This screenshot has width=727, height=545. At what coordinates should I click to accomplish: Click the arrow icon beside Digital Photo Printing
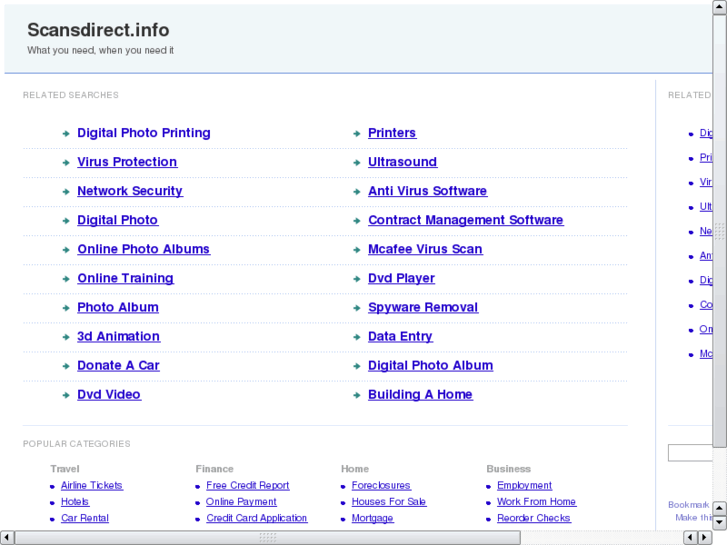tap(66, 133)
